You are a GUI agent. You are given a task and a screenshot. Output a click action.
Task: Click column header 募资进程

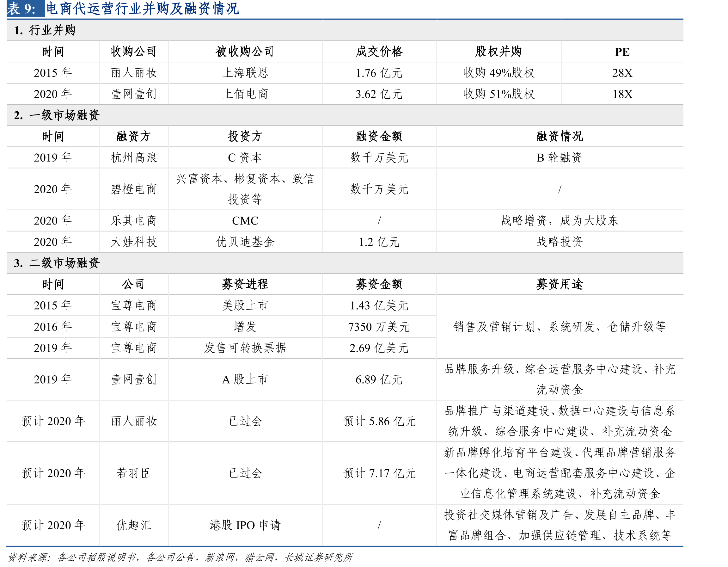(x=245, y=284)
